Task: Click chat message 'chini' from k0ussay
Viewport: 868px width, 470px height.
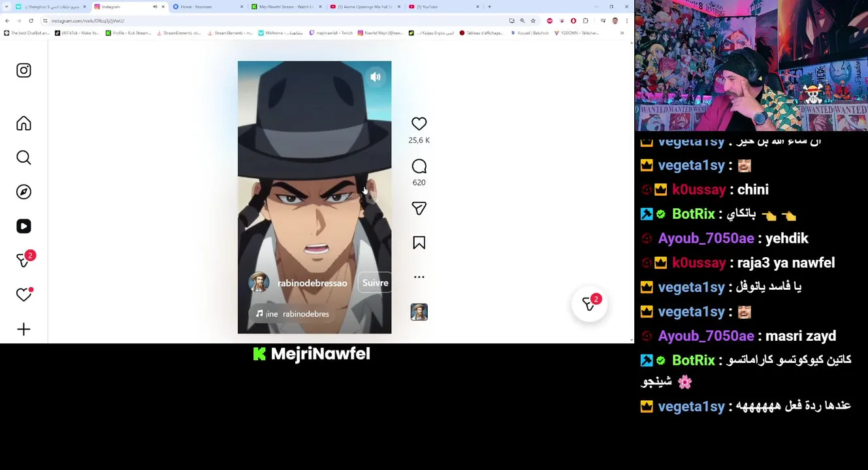Action: pos(752,190)
